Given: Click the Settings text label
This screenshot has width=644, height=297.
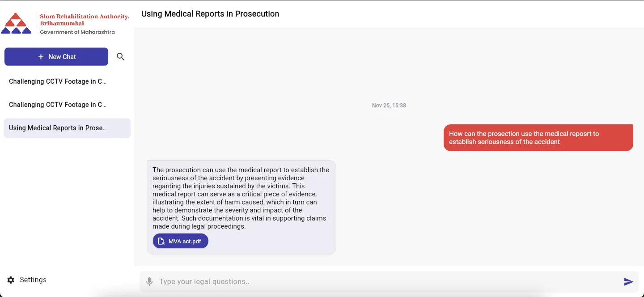Looking at the screenshot, I should [x=33, y=280].
